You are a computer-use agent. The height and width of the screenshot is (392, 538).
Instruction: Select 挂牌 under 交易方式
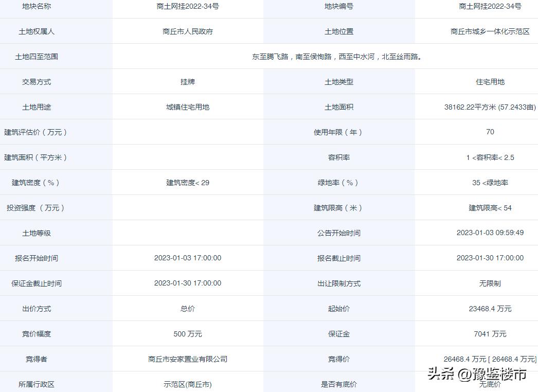tap(188, 81)
